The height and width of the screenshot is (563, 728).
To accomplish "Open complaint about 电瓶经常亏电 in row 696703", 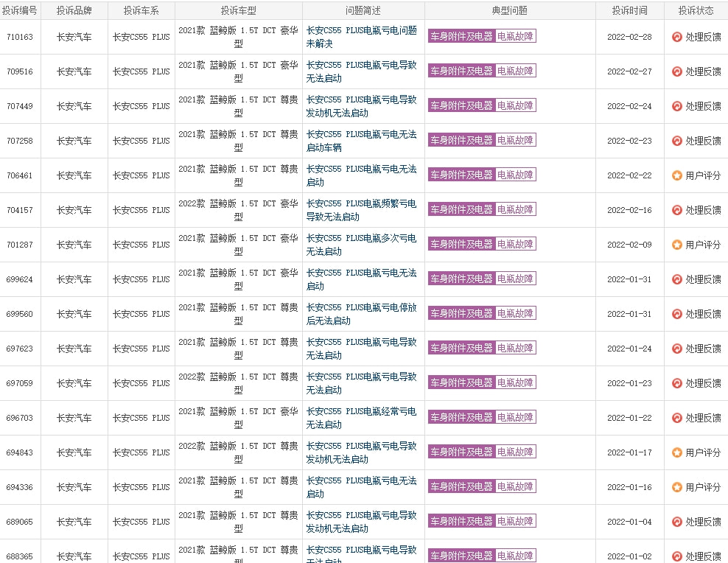I will click(x=361, y=418).
